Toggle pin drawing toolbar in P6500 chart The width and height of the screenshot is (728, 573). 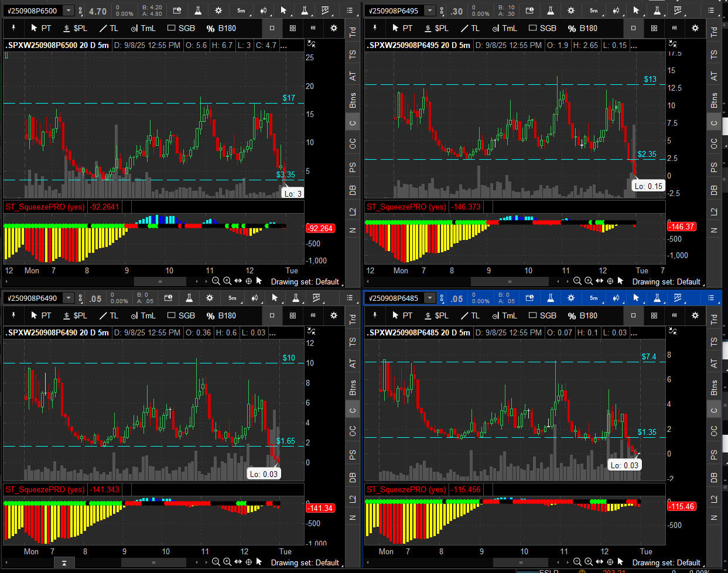[13, 28]
